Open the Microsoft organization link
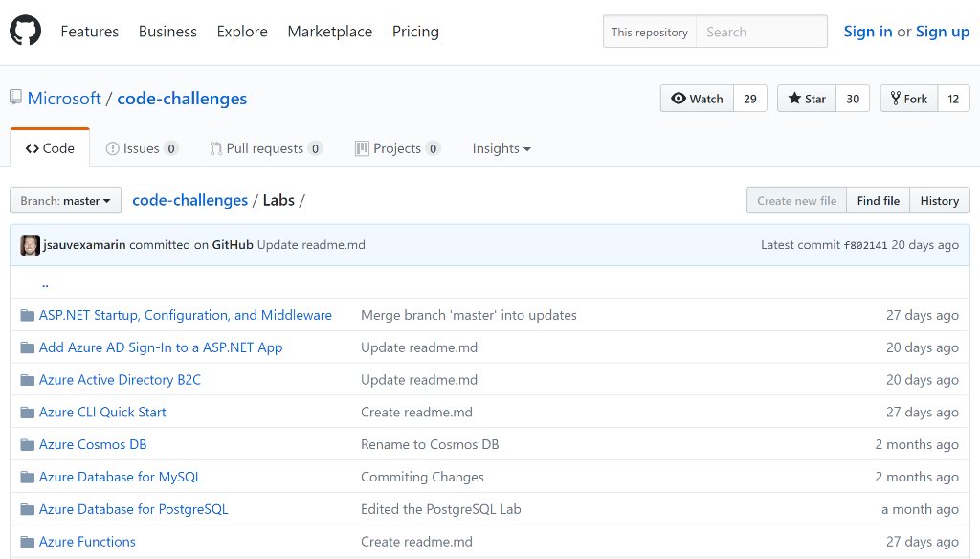 point(64,99)
